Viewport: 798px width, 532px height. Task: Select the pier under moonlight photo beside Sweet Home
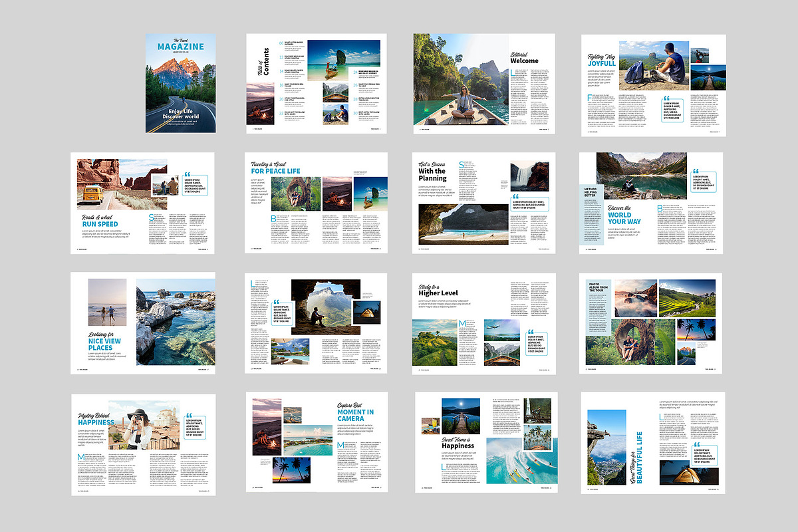(x=460, y=416)
